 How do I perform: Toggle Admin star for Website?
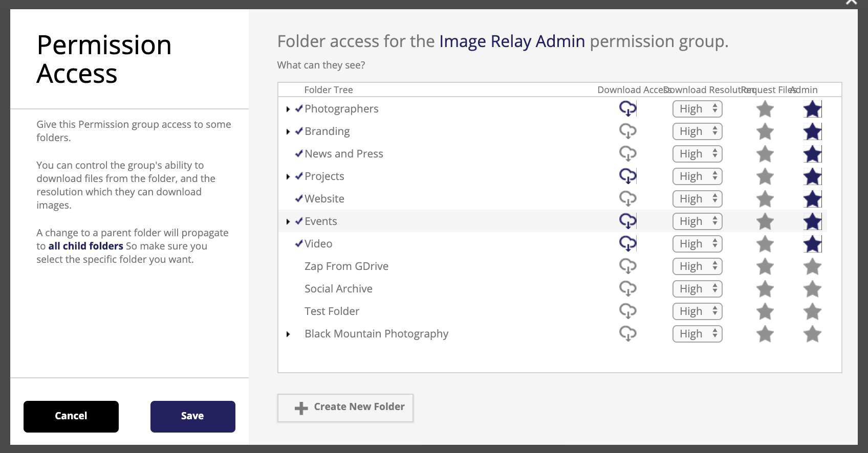click(x=813, y=199)
